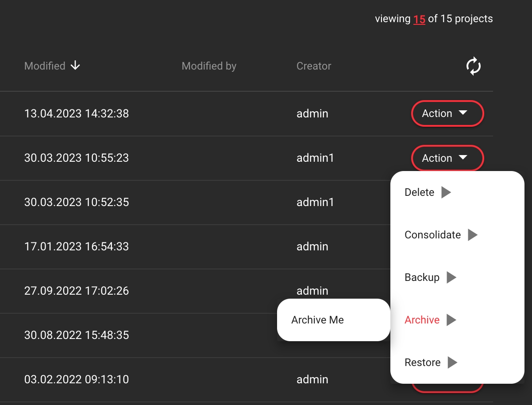
Task: Click the triangle arrow next to Consolidate
Action: click(473, 235)
